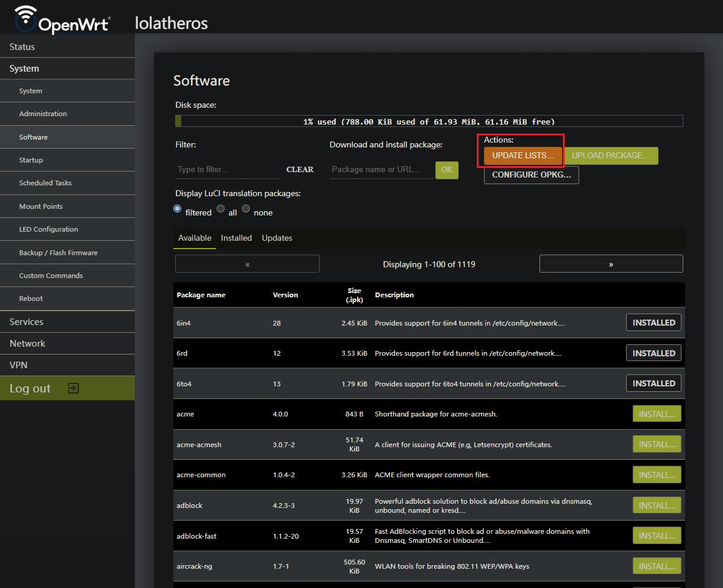
Task: Click the Installed button for 6rd
Action: tap(654, 353)
